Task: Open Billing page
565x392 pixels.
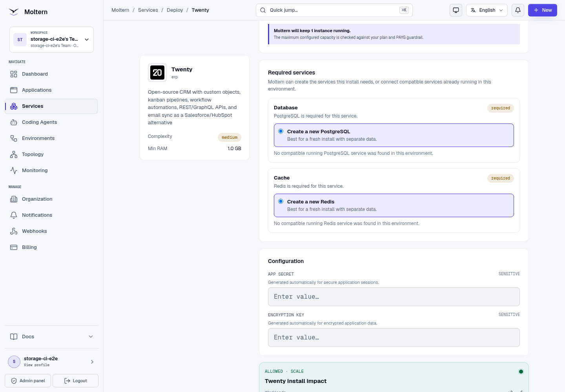Action: pyautogui.click(x=51, y=247)
